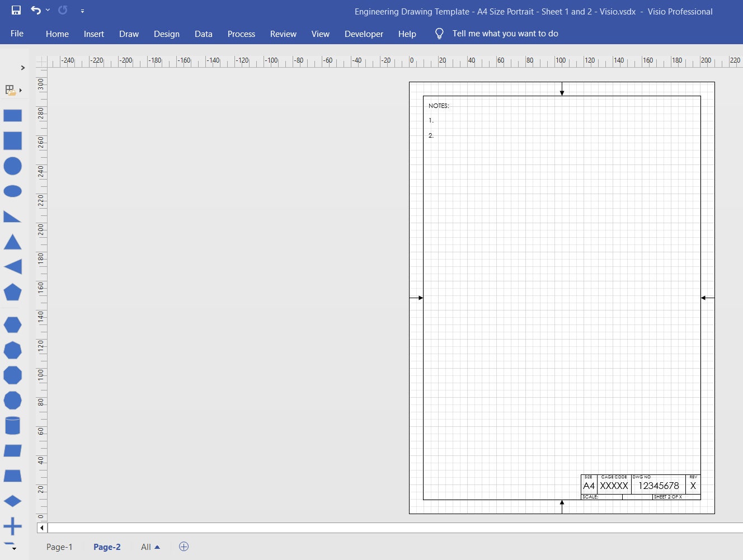This screenshot has height=560, width=743.
Task: Pick the diamond shape in the stencil
Action: point(12,501)
